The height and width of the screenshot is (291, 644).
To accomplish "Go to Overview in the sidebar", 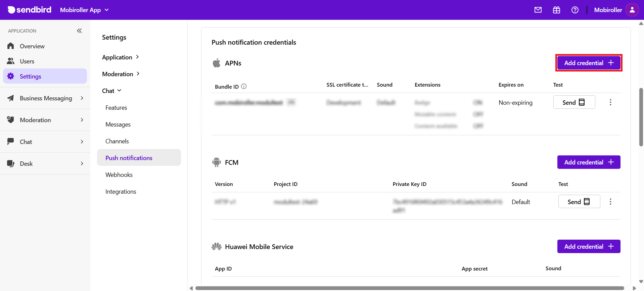I will tap(32, 46).
